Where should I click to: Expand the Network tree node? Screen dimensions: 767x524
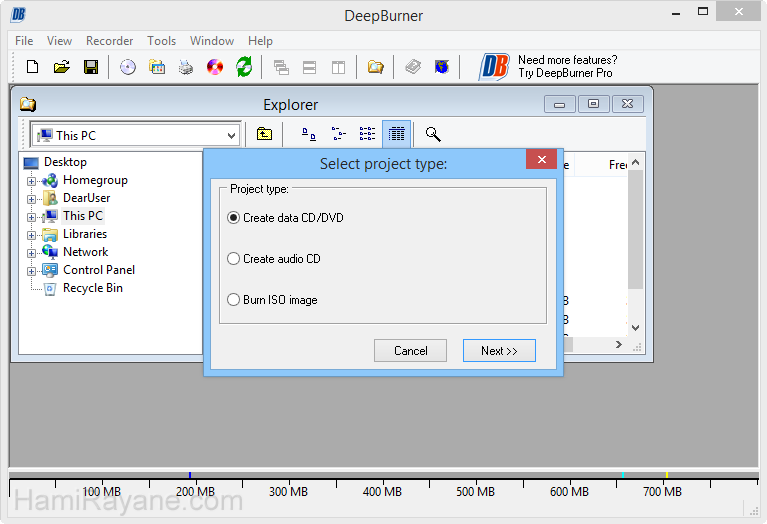[31, 253]
